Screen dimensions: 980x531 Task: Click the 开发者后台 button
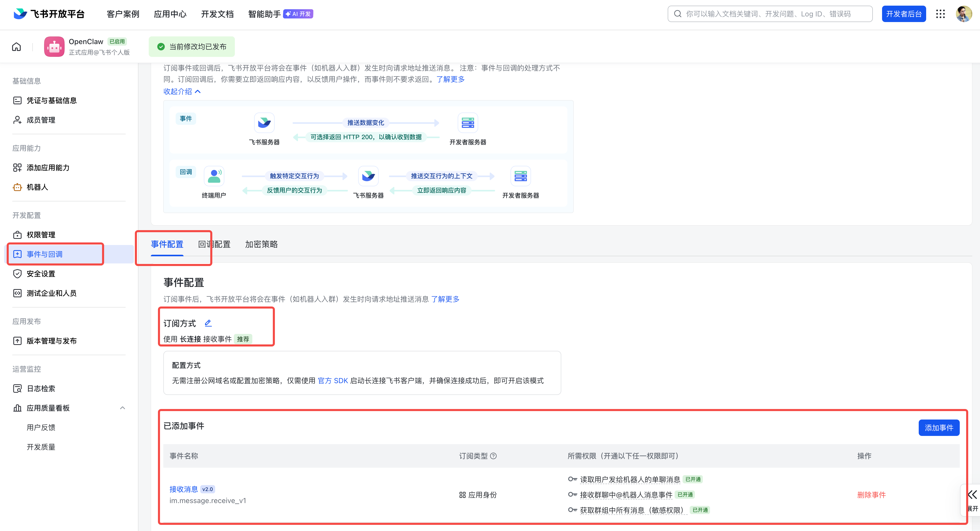(904, 14)
